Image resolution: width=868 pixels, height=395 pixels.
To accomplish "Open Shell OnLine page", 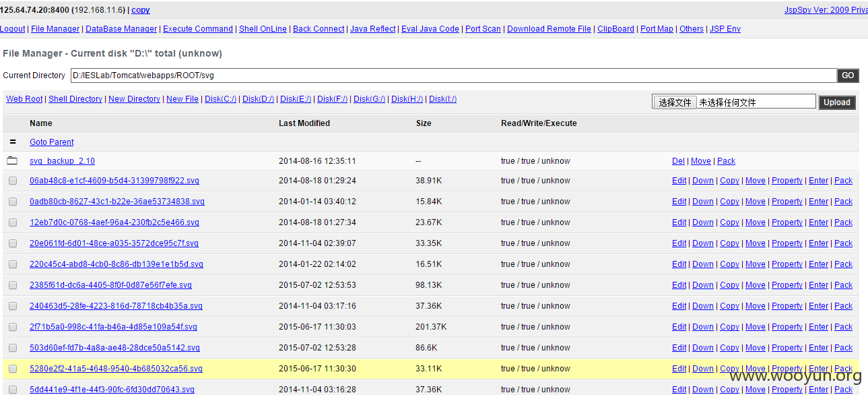I will point(263,29).
